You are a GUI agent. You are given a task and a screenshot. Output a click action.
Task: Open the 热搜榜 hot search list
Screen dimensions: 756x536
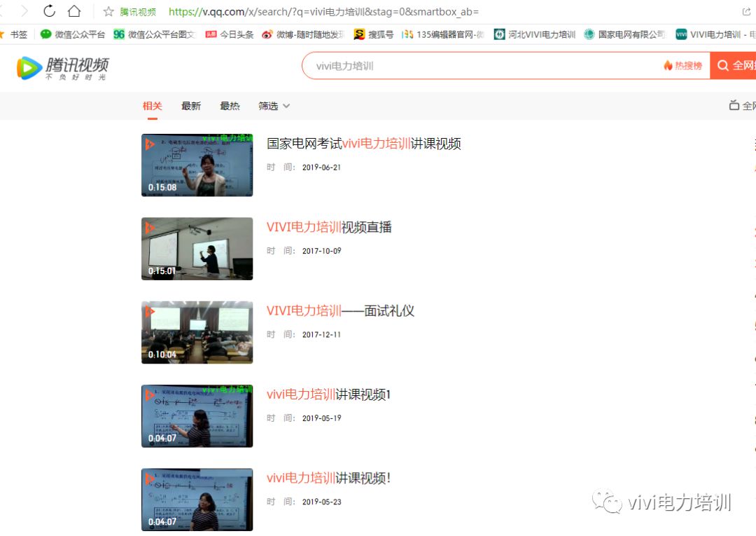[x=682, y=66]
